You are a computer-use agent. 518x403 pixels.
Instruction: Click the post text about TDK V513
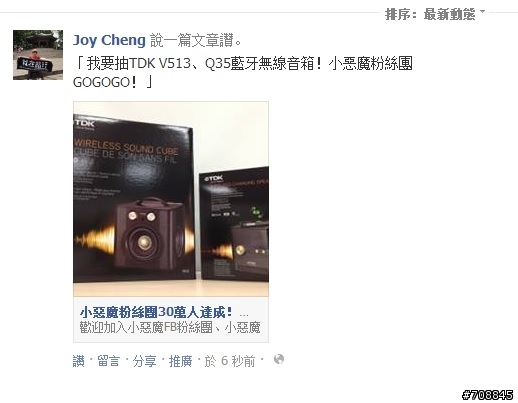(243, 72)
